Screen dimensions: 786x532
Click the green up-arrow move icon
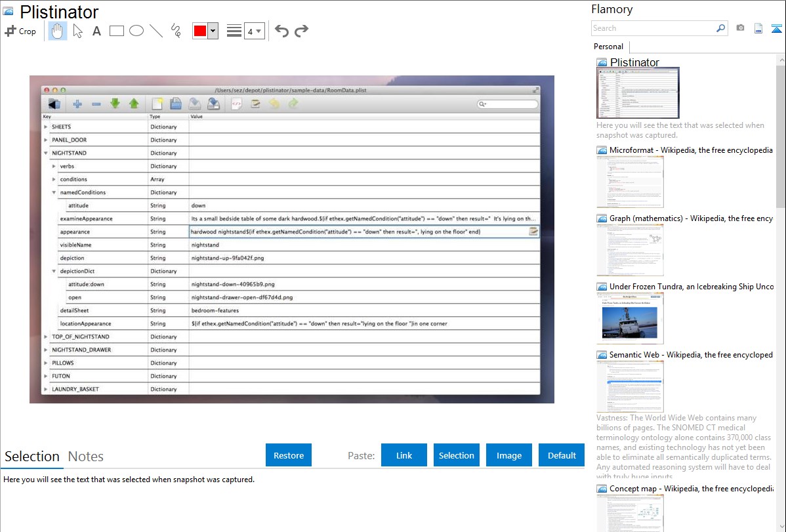pyautogui.click(x=134, y=103)
